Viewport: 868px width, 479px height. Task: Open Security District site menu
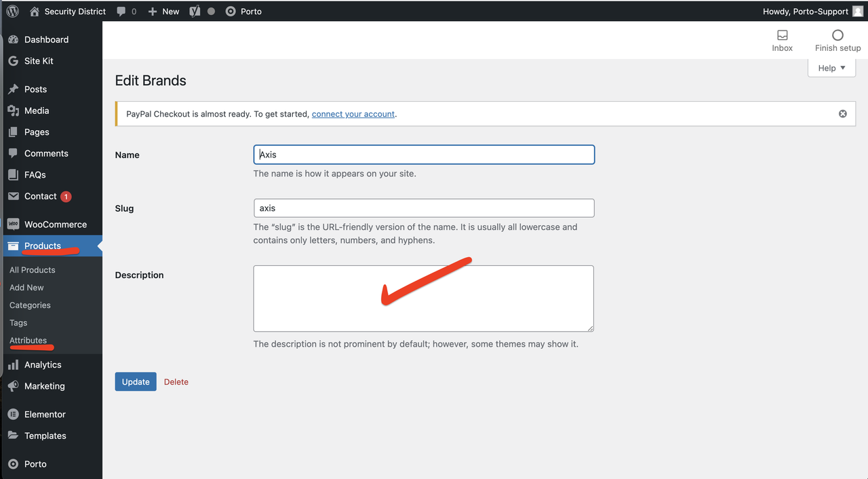point(68,12)
